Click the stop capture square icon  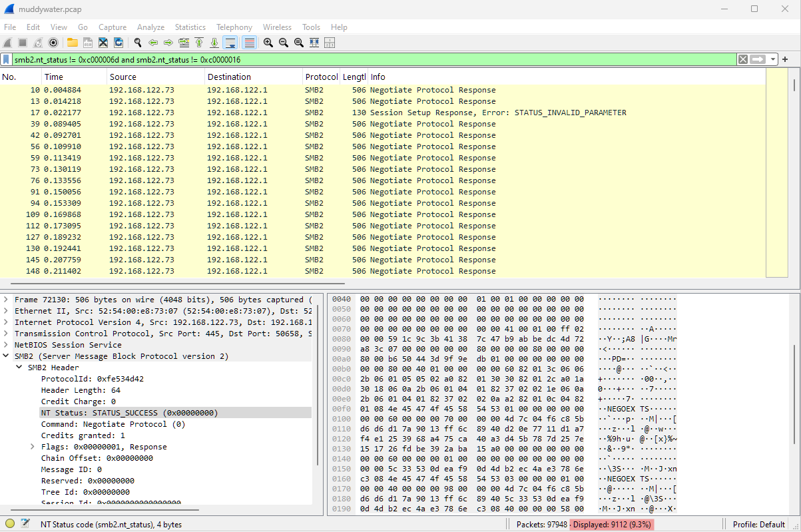[22, 43]
